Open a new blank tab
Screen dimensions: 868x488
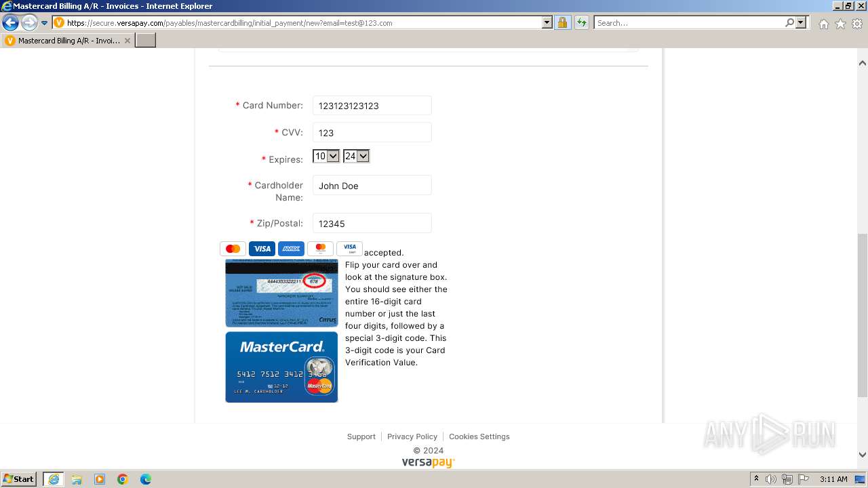click(146, 41)
